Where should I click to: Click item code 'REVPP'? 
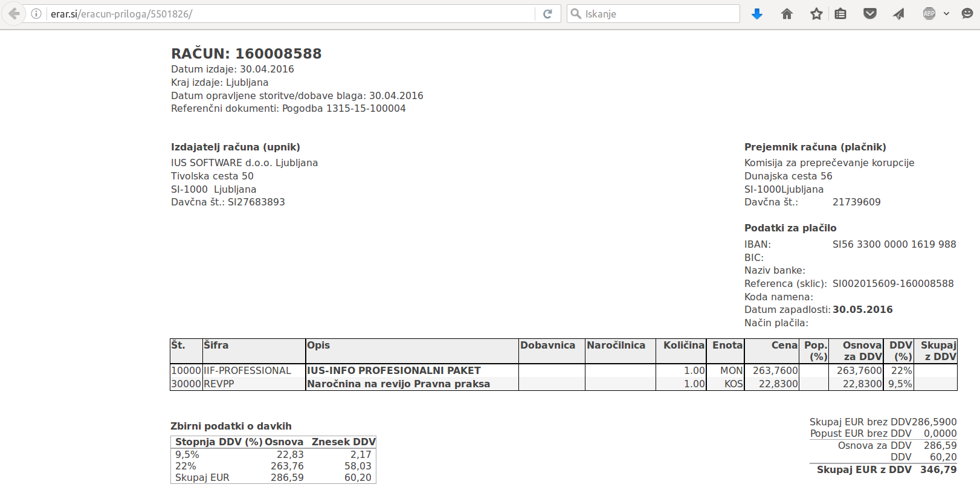coord(219,384)
